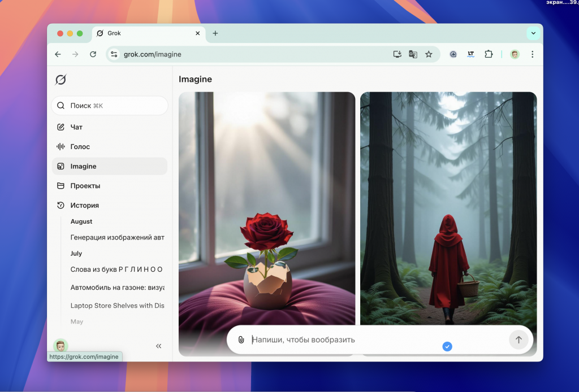Screen dimensions: 579x392
Task: Open История in the sidebar
Action: tap(84, 206)
